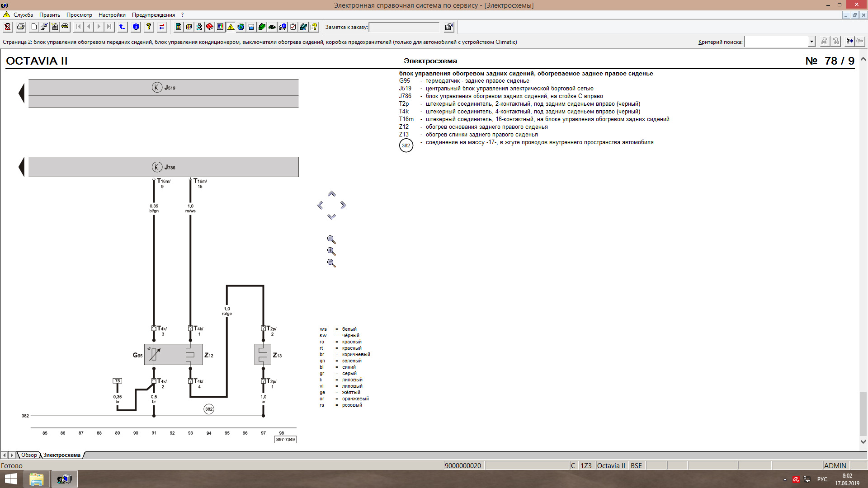Click the indent-left list arrow icon
This screenshot has width=868, height=488.
849,42
